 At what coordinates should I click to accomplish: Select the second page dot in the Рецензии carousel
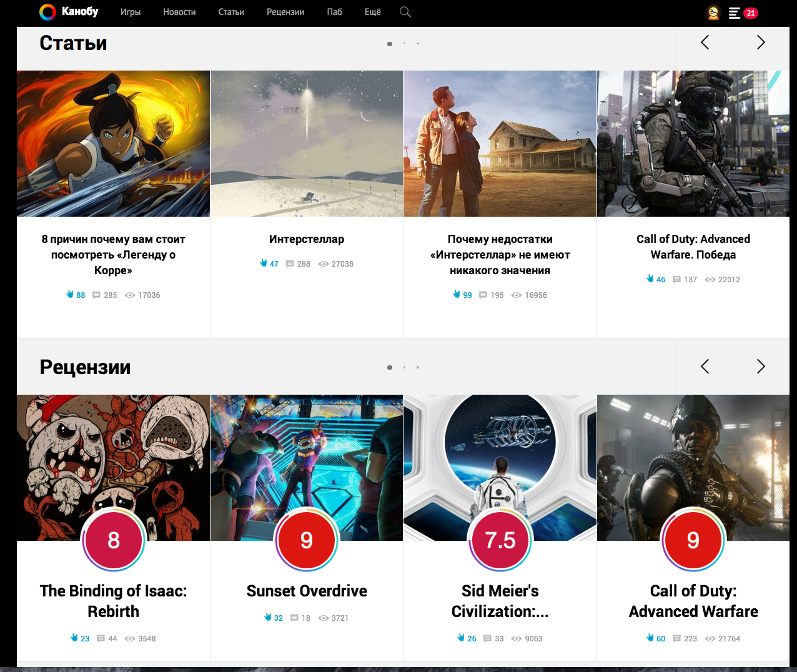(x=404, y=367)
